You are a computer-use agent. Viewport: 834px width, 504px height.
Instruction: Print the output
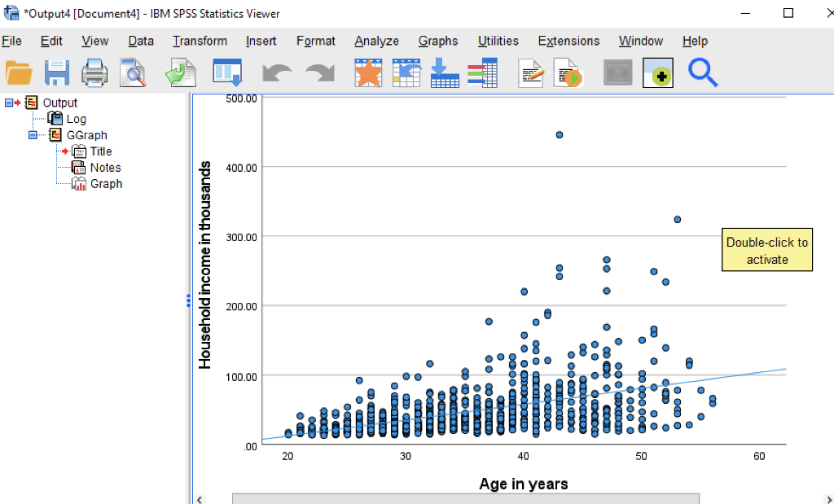pos(94,72)
